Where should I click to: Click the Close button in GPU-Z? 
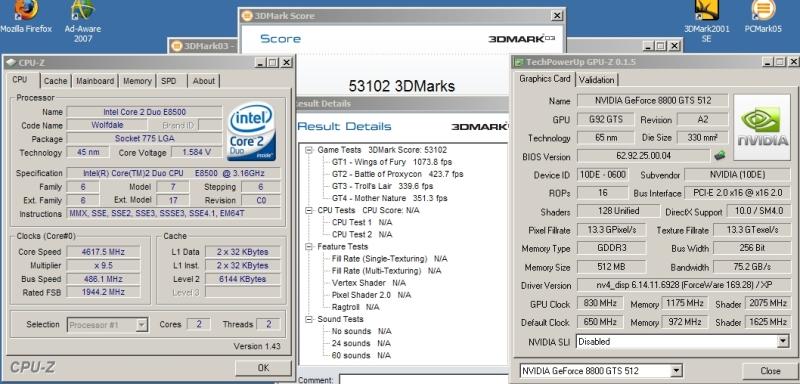(770, 371)
